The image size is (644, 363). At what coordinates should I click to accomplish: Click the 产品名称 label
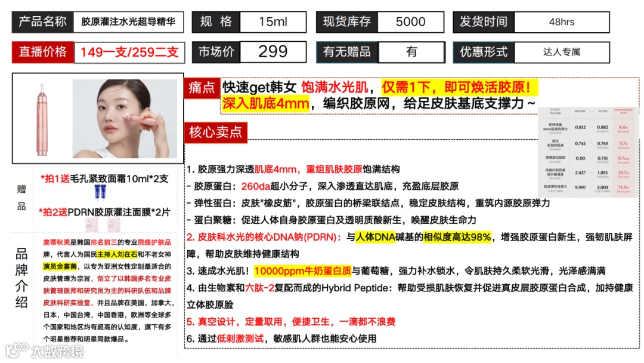(x=43, y=21)
